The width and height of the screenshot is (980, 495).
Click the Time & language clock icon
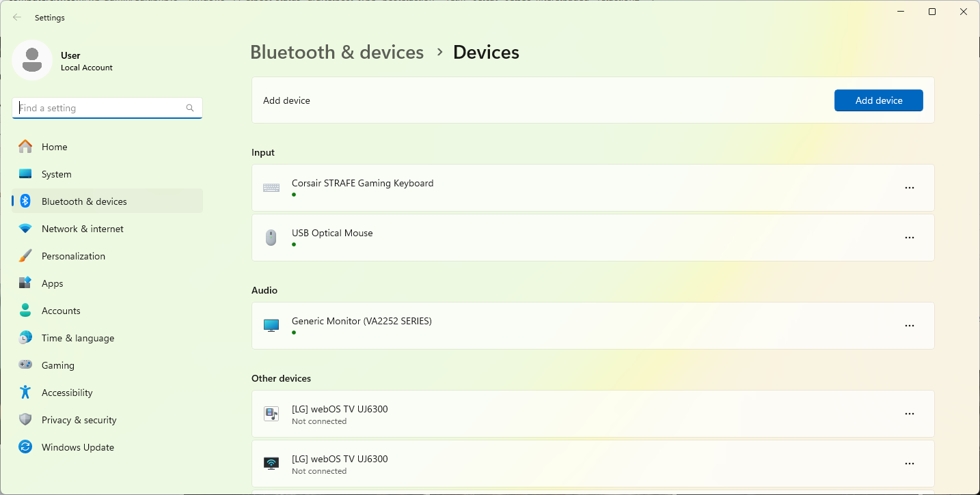click(25, 338)
